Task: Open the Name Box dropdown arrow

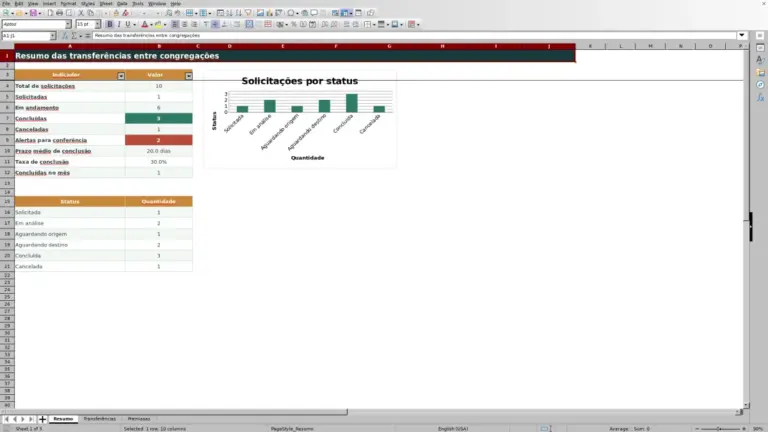Action: point(53,36)
